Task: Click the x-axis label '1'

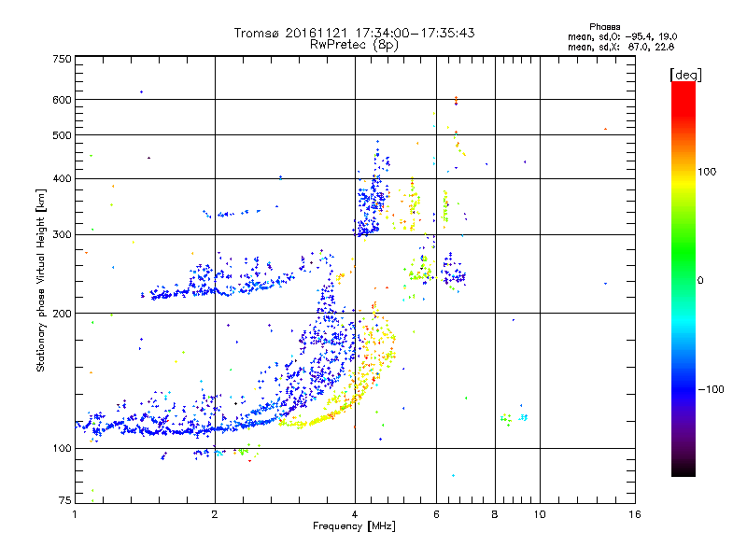Action: click(75, 514)
